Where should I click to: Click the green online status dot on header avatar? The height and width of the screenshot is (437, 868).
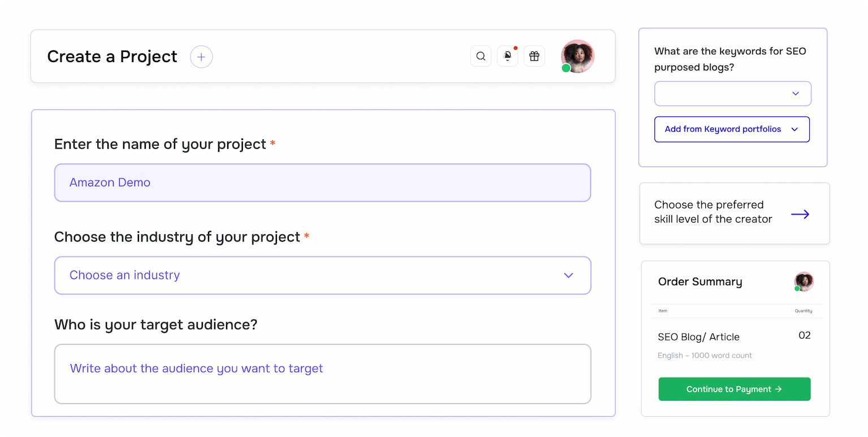pos(566,68)
